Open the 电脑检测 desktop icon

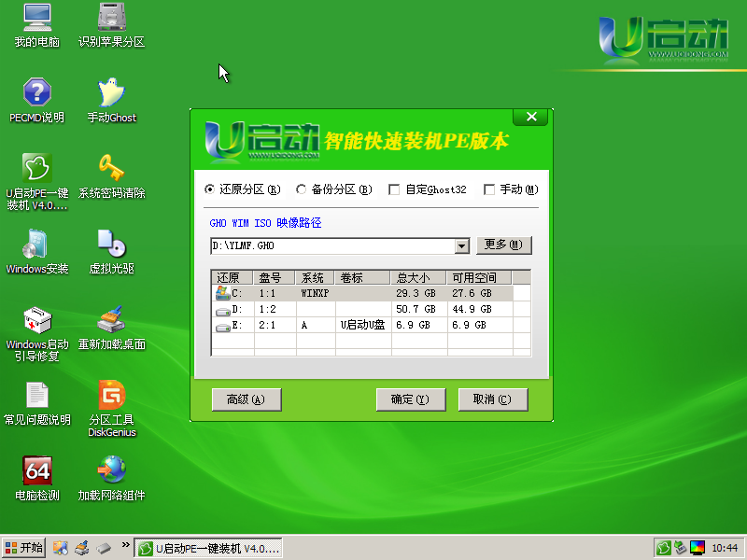click(37, 479)
